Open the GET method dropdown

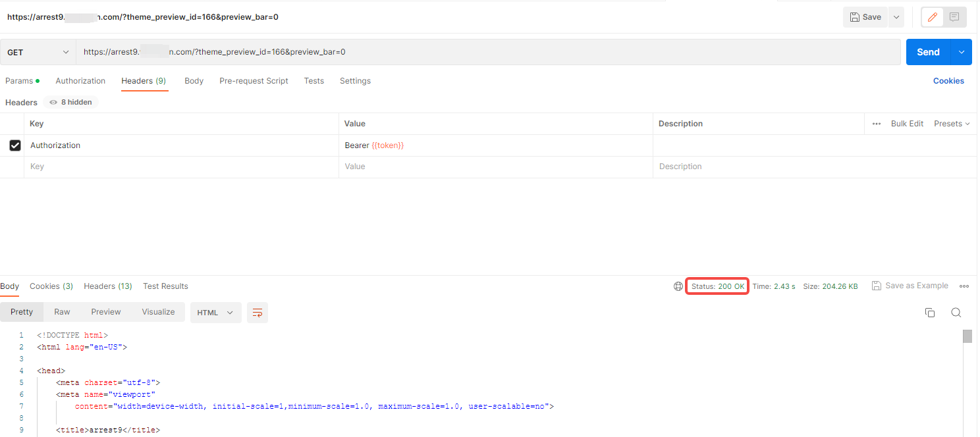(x=38, y=52)
